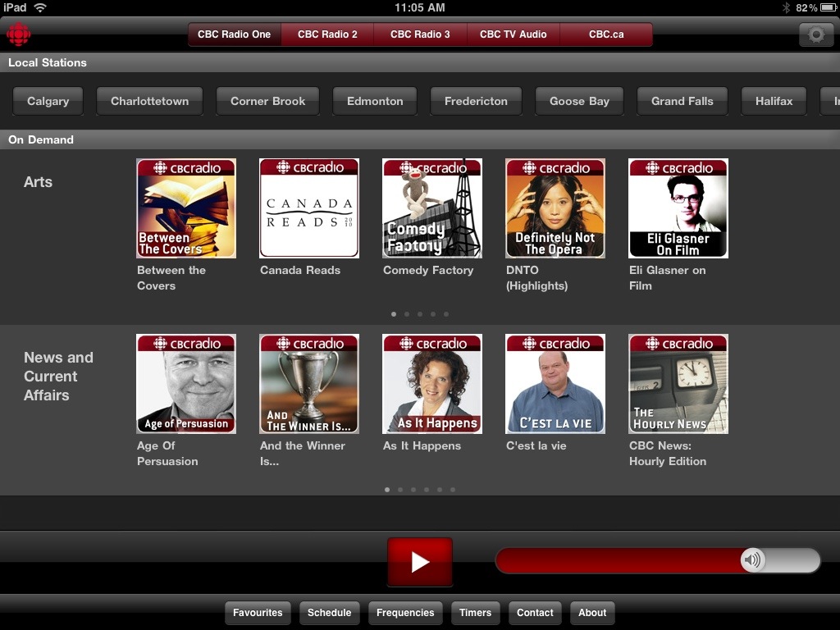840x630 pixels.
Task: Open the As It Happens artwork
Action: (x=432, y=384)
